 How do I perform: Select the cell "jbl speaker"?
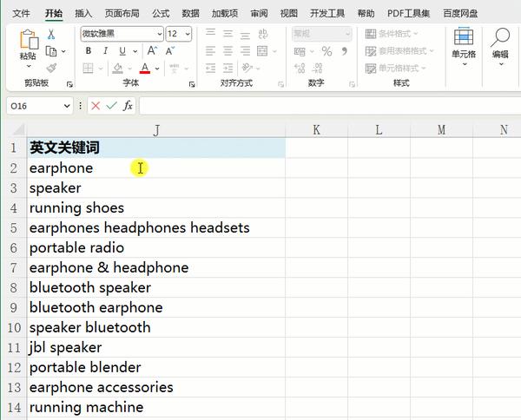click(x=155, y=347)
